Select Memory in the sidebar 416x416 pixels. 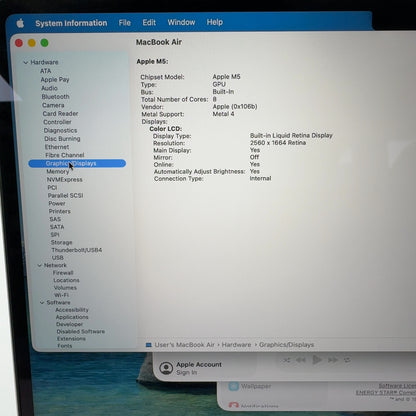[x=58, y=171]
